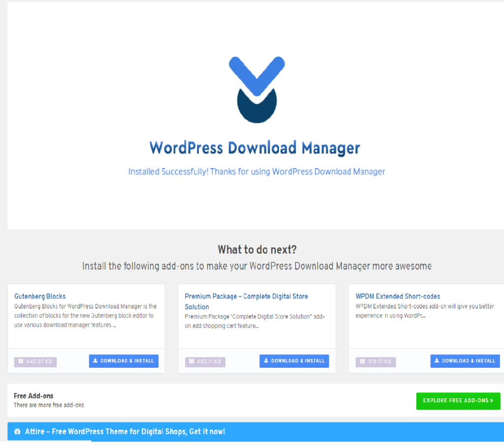Open the Attire free WordPress theme banner
This screenshot has height=447, width=504.
tap(255, 432)
